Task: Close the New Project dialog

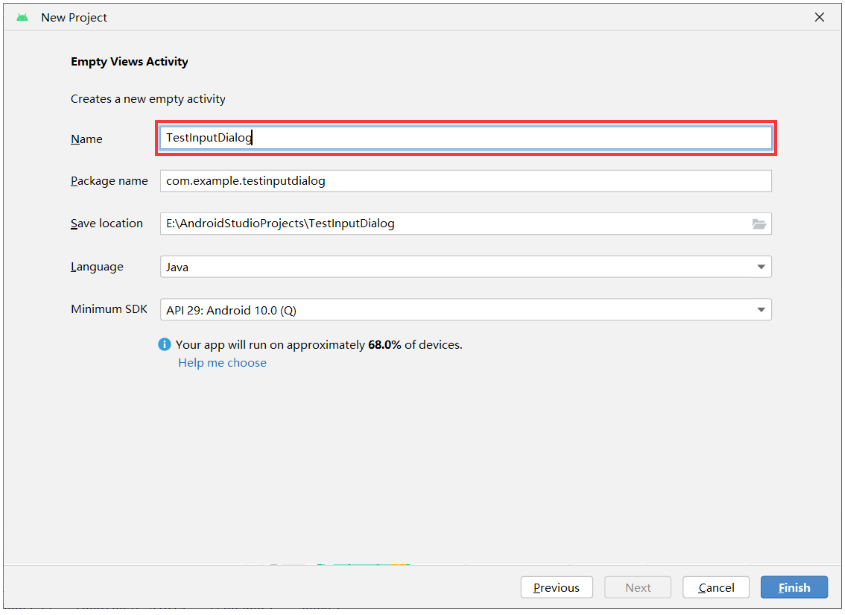Action: pos(819,17)
